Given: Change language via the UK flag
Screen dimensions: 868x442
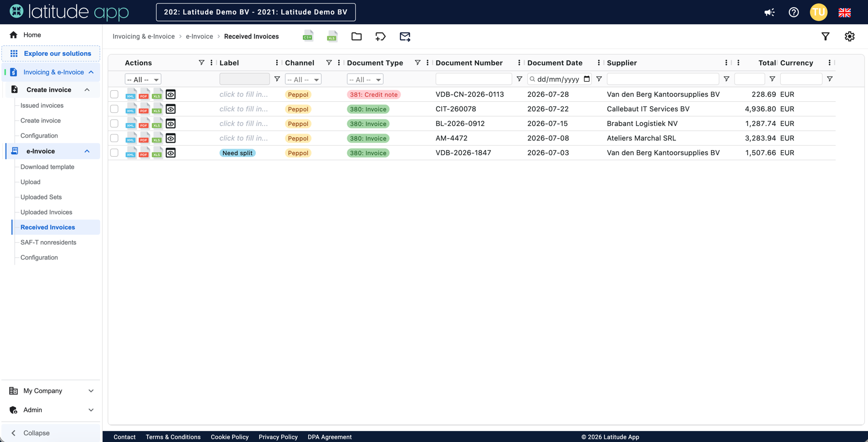Looking at the screenshot, I should (x=845, y=12).
